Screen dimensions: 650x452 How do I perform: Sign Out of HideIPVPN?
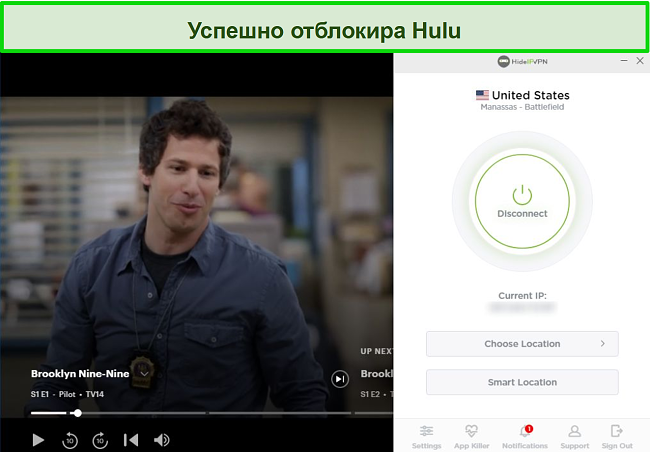(x=617, y=437)
